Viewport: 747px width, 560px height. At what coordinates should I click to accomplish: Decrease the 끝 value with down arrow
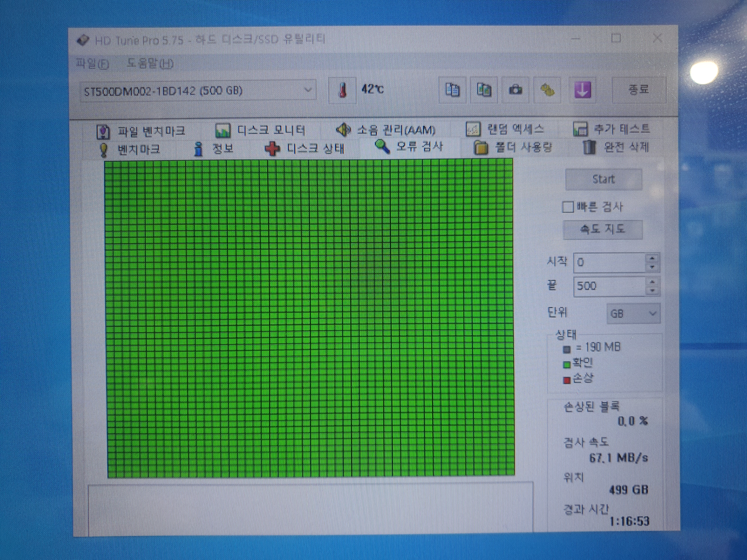pyautogui.click(x=652, y=291)
